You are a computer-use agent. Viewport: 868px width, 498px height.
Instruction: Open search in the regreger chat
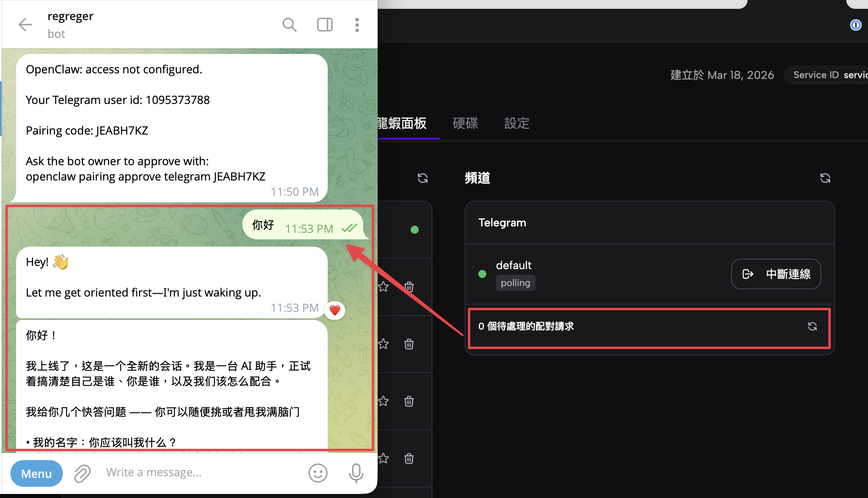coord(289,25)
